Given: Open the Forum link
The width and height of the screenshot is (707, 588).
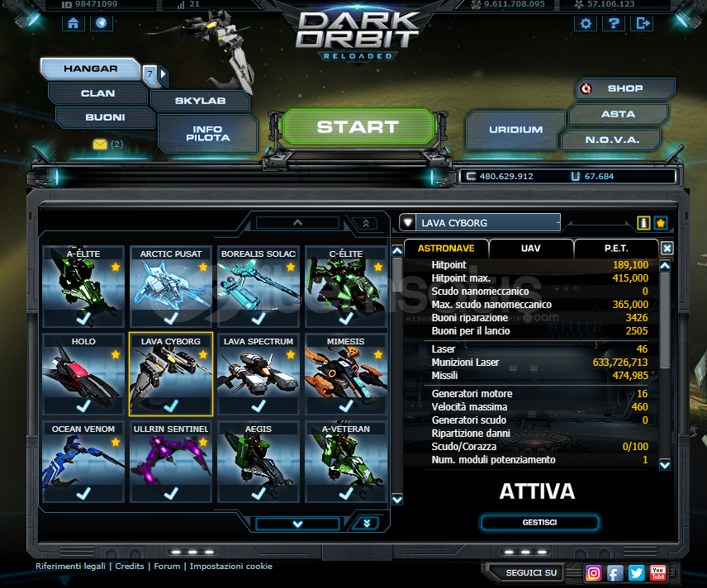Looking at the screenshot, I should (167, 566).
